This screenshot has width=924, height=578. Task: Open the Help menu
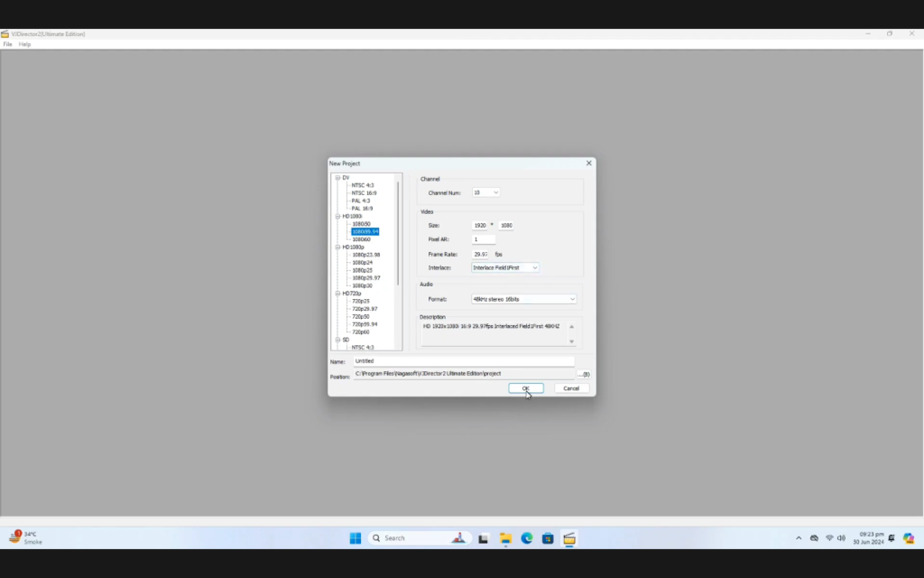(x=24, y=44)
